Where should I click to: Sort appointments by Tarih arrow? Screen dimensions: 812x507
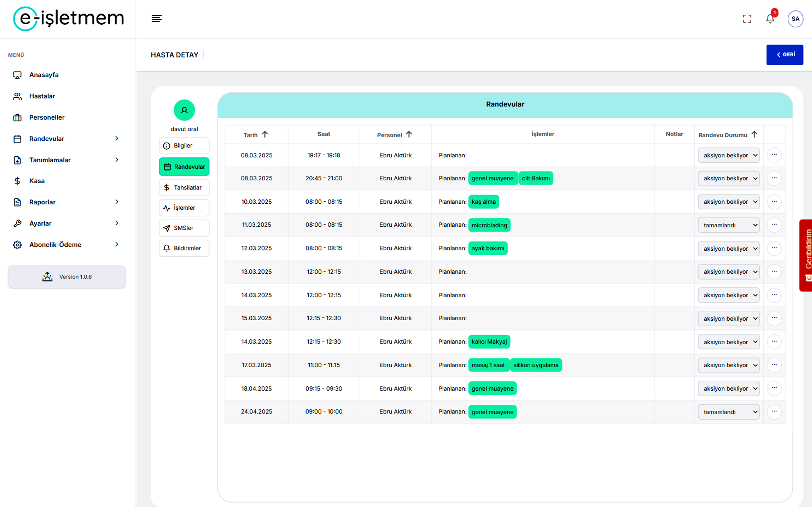coord(265,134)
